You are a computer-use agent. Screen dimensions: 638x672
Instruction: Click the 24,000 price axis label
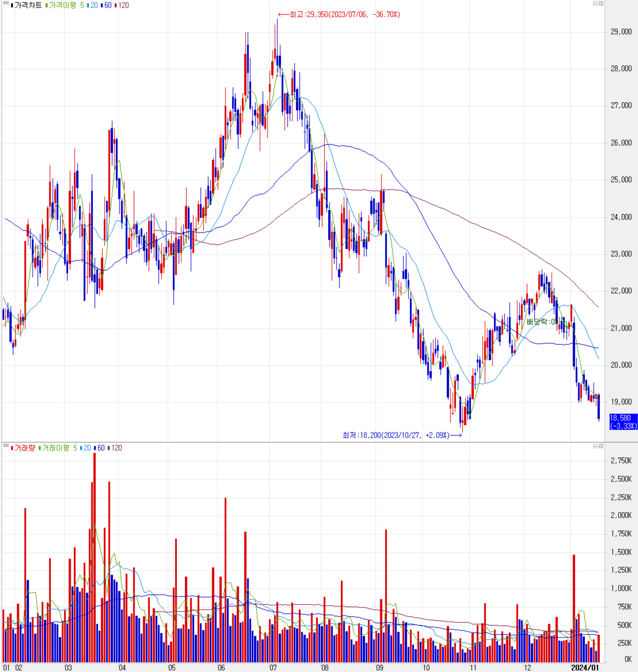pos(621,217)
